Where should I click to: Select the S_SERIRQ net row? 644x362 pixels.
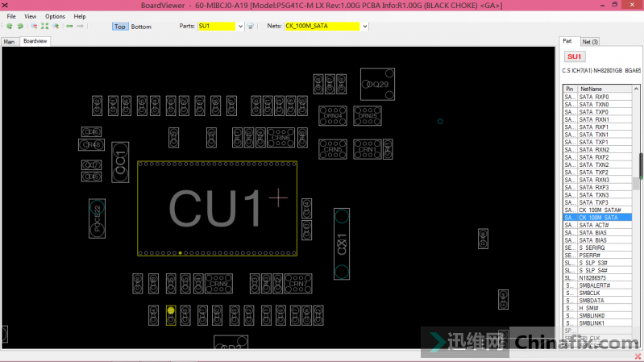[597, 248]
